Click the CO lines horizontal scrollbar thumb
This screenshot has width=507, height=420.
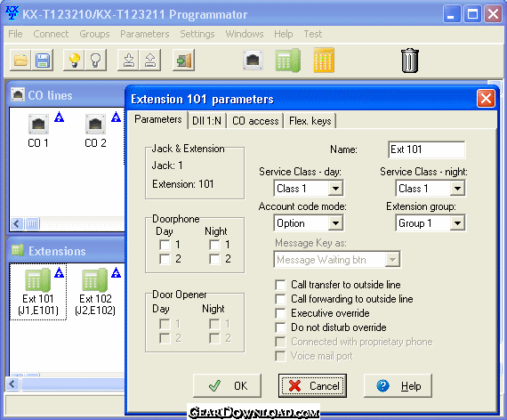32,223
